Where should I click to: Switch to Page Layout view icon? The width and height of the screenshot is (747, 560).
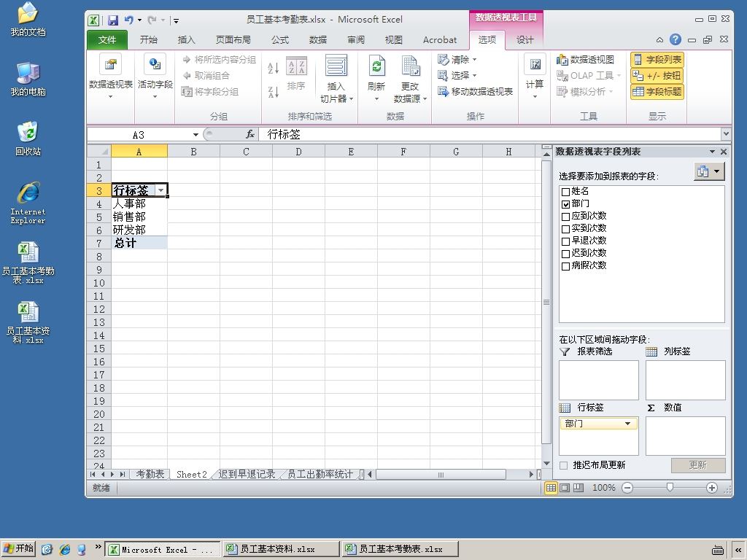[x=565, y=488]
